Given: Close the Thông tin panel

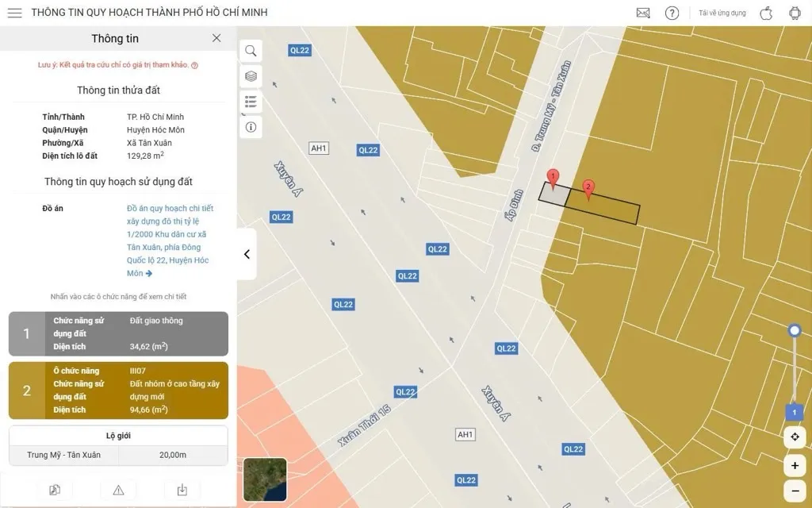Looking at the screenshot, I should tap(216, 38).
